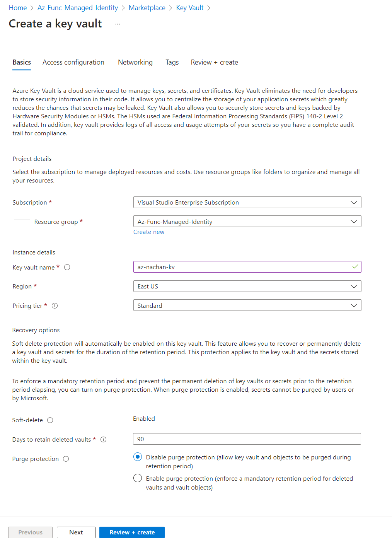Select Disable purge protection radio option
This screenshot has height=546, width=392.
tap(138, 457)
